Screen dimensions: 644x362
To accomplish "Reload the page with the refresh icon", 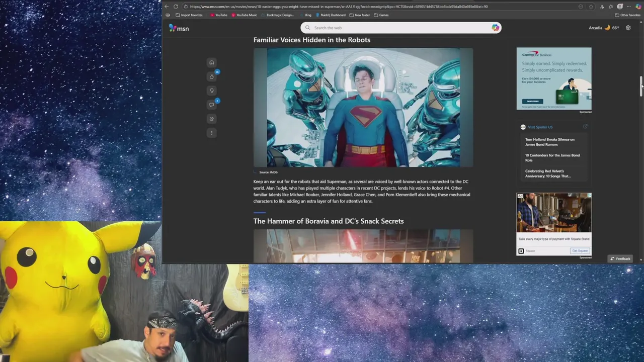I will coord(176,7).
